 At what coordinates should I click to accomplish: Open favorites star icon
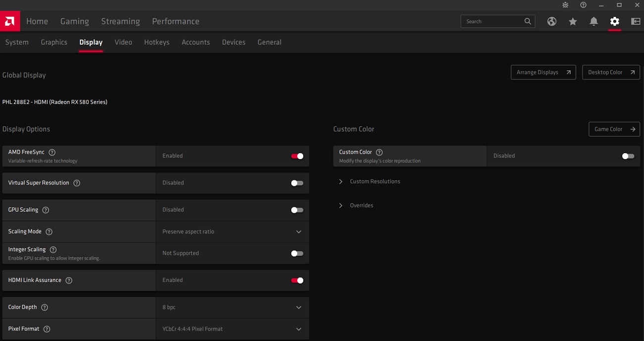point(573,21)
